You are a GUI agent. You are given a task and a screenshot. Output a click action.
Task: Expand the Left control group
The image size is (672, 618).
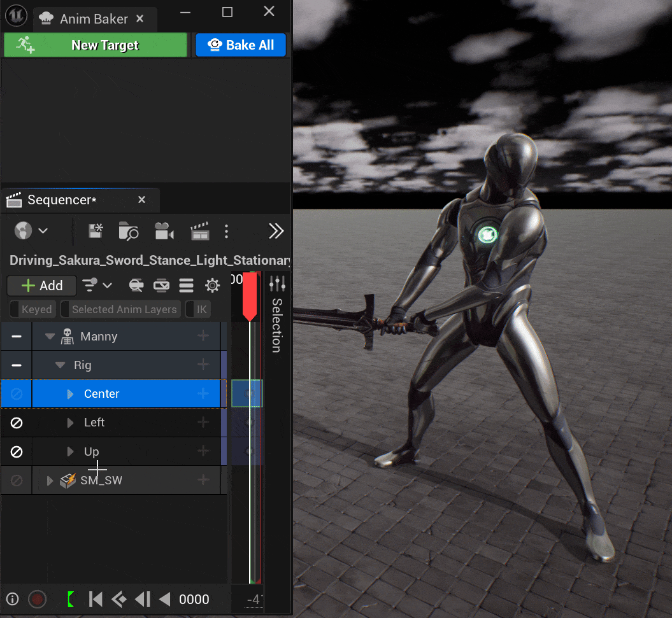(71, 423)
